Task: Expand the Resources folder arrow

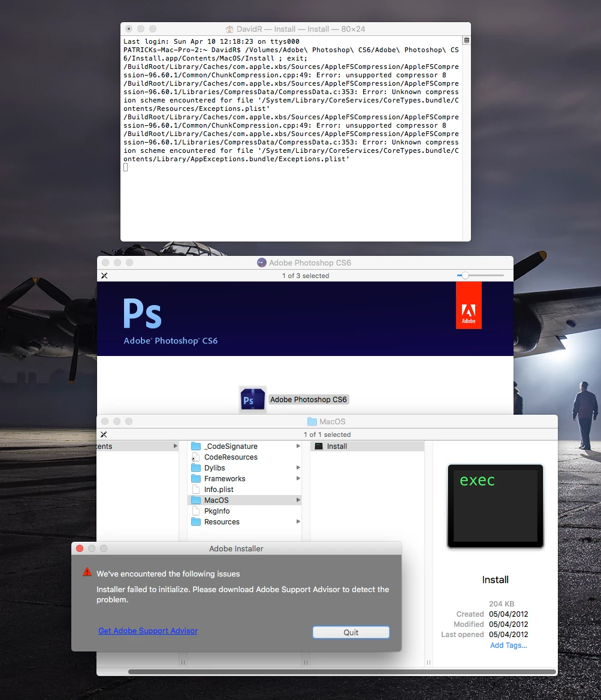Action: point(298,521)
